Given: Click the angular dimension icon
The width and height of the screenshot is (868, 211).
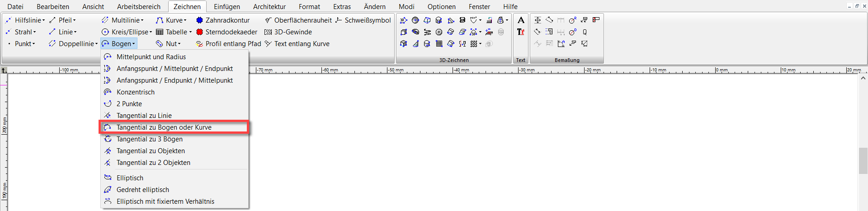Looking at the screenshot, I should tap(561, 43).
